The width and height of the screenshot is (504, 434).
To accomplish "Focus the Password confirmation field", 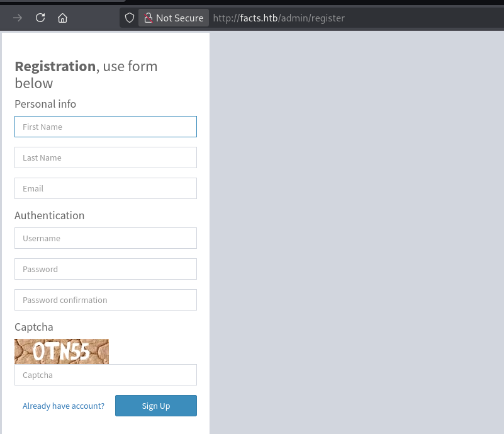I will pos(106,300).
